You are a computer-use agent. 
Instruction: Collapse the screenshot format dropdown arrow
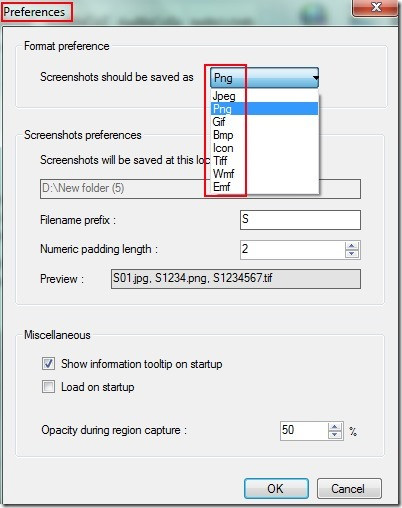315,78
